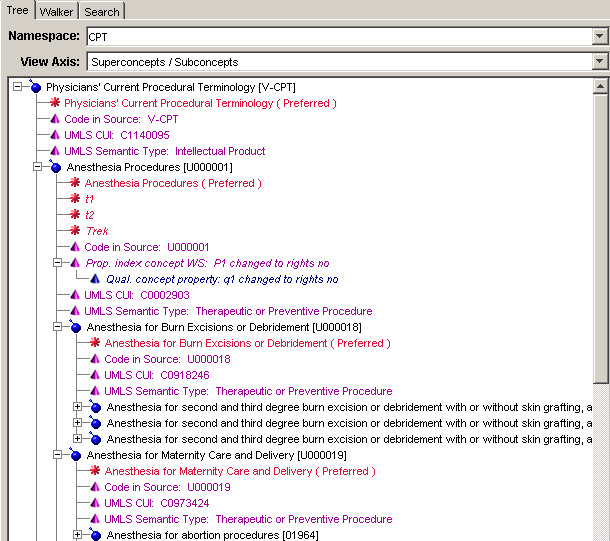This screenshot has width=610, height=541.
Task: Click the cone icon beside Code in Source: U000001
Action: 75,247
